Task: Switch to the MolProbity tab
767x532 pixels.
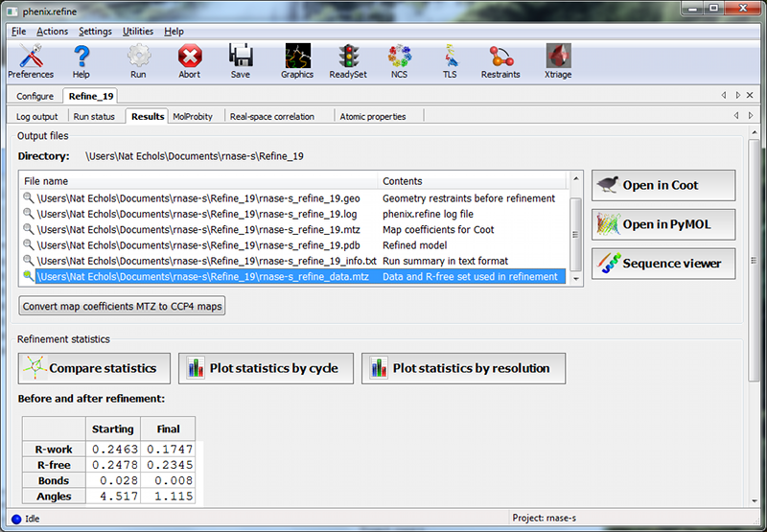Action: point(193,117)
